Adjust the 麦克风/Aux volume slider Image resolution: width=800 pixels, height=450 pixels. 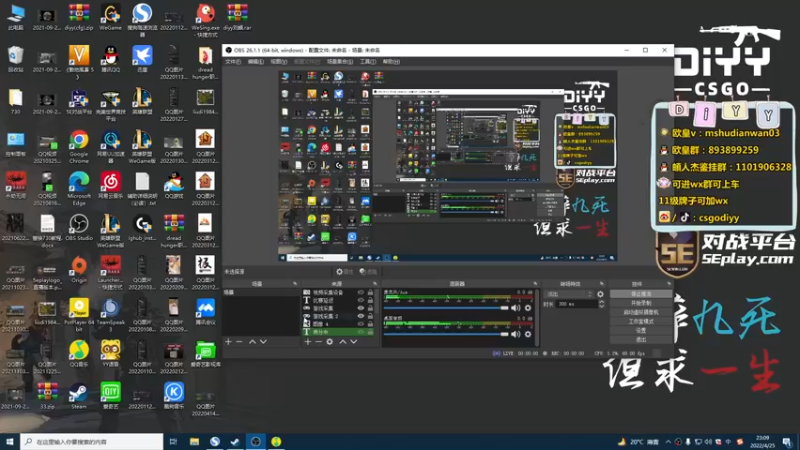coord(446,308)
